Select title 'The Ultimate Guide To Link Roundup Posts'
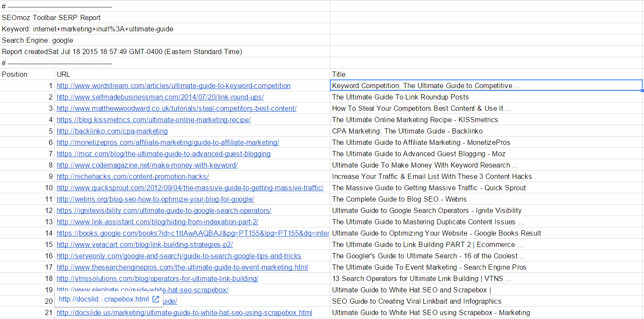The height and width of the screenshot is (319, 644). 487,97
